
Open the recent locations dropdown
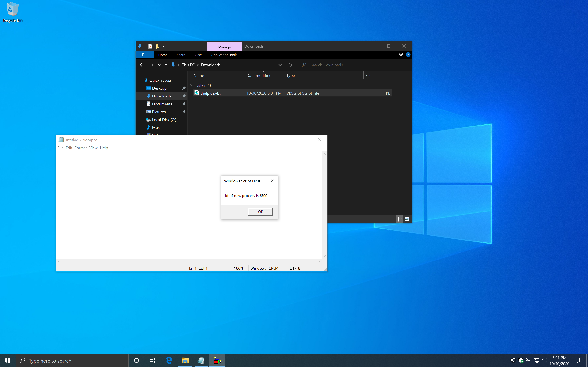pos(159,65)
